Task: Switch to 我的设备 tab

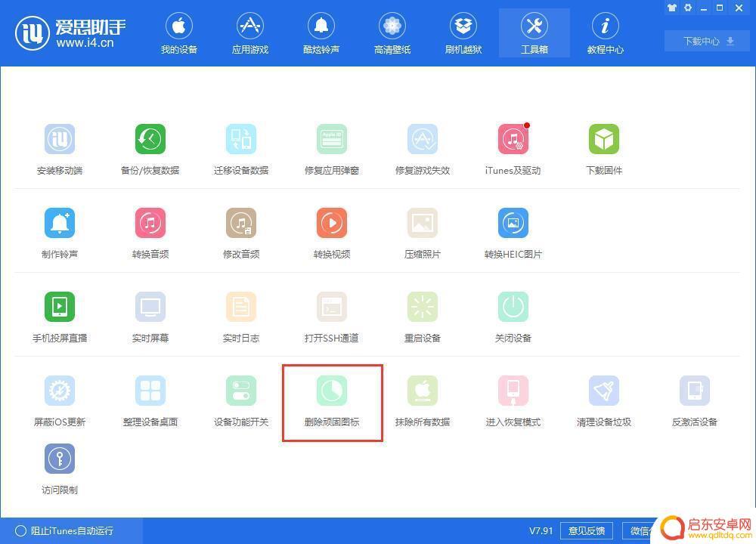Action: 179,33
